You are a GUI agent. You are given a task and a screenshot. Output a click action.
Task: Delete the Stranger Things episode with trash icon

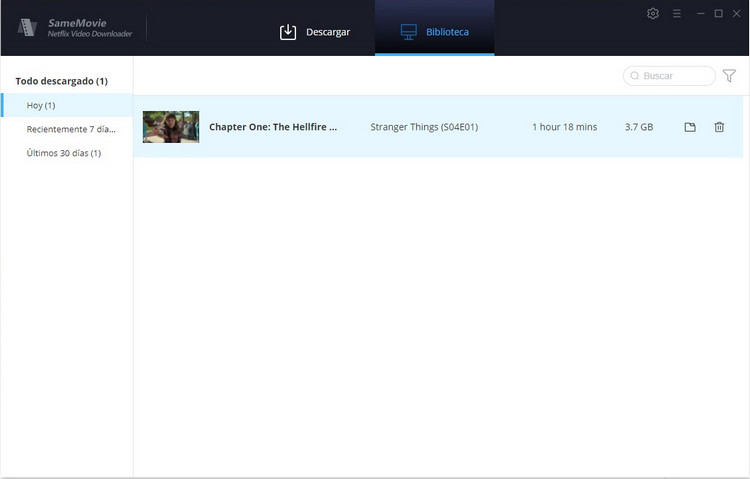tap(719, 127)
